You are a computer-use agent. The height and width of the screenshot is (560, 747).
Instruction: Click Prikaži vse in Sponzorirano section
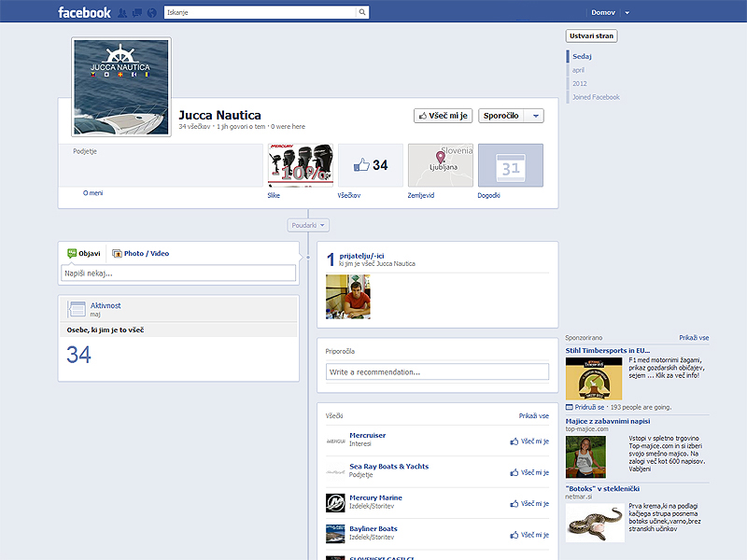tap(694, 338)
